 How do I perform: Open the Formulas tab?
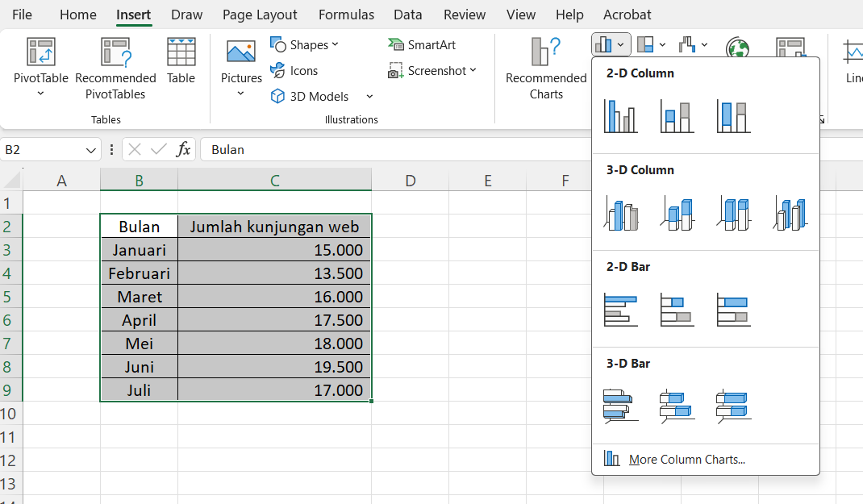[346, 15]
